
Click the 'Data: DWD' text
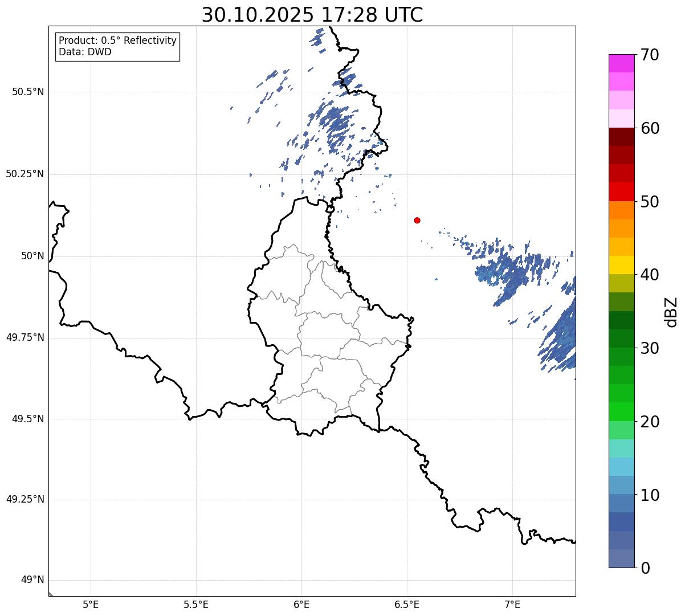point(85,52)
